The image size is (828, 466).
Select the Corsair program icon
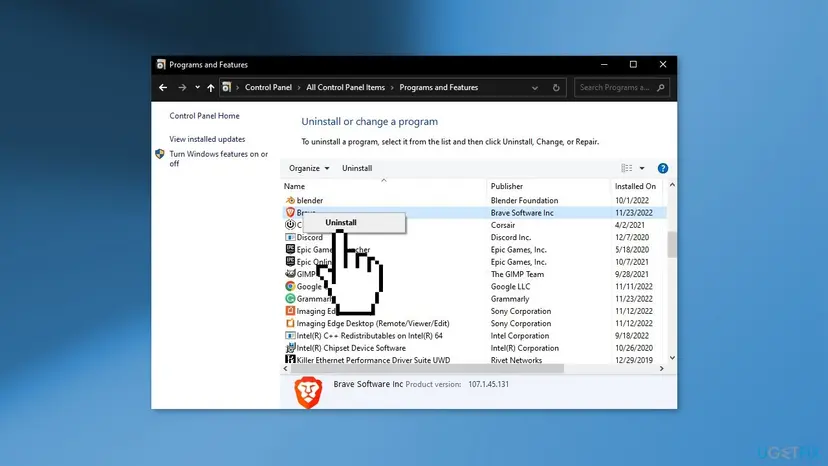(290, 225)
